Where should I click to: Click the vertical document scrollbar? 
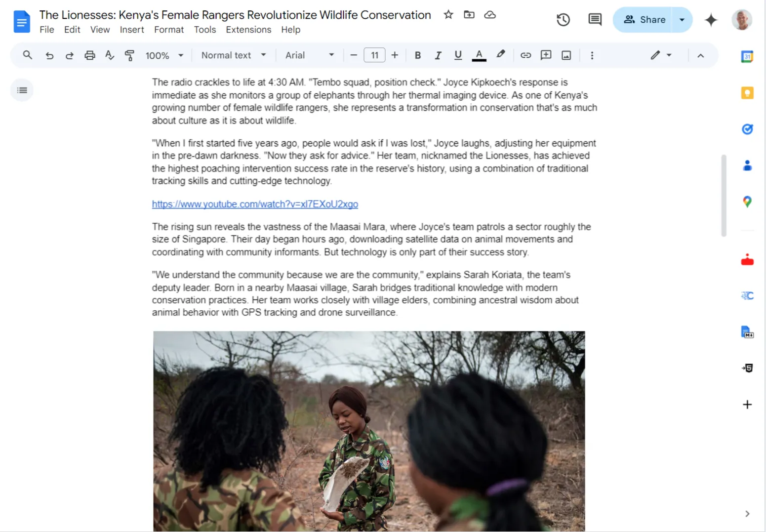pyautogui.click(x=724, y=196)
